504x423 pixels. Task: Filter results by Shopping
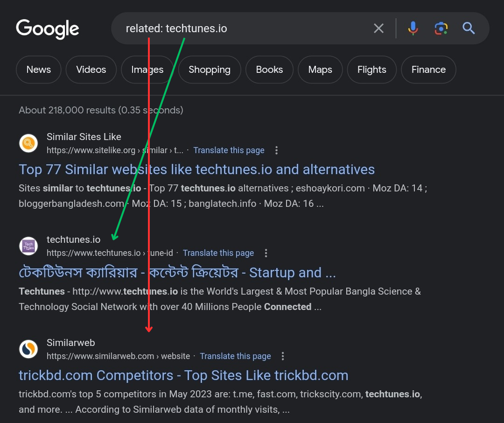point(210,70)
